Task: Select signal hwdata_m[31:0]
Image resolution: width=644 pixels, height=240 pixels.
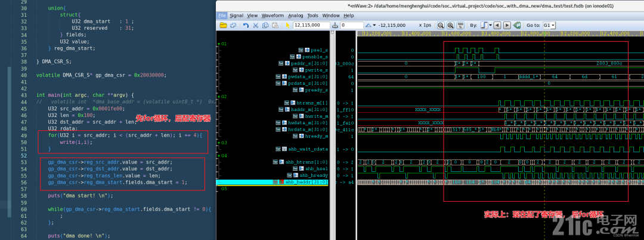Action: tap(308, 122)
